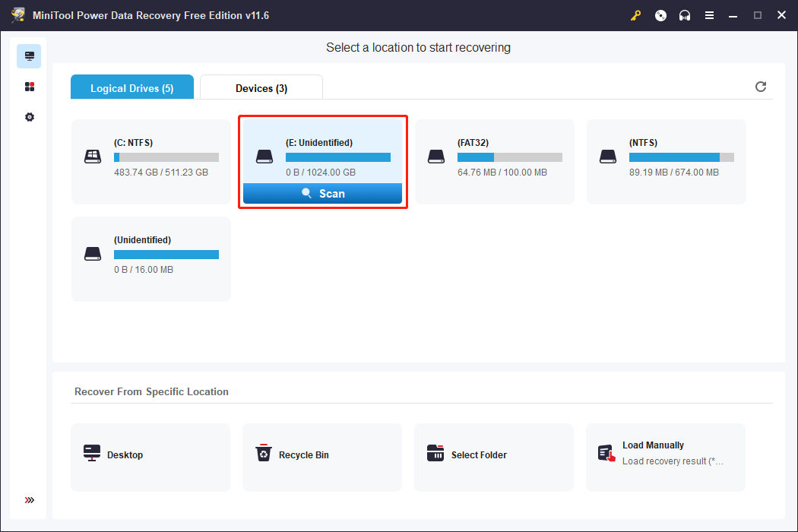Click the MiniTool app logo
This screenshot has width=798, height=532.
(x=18, y=15)
